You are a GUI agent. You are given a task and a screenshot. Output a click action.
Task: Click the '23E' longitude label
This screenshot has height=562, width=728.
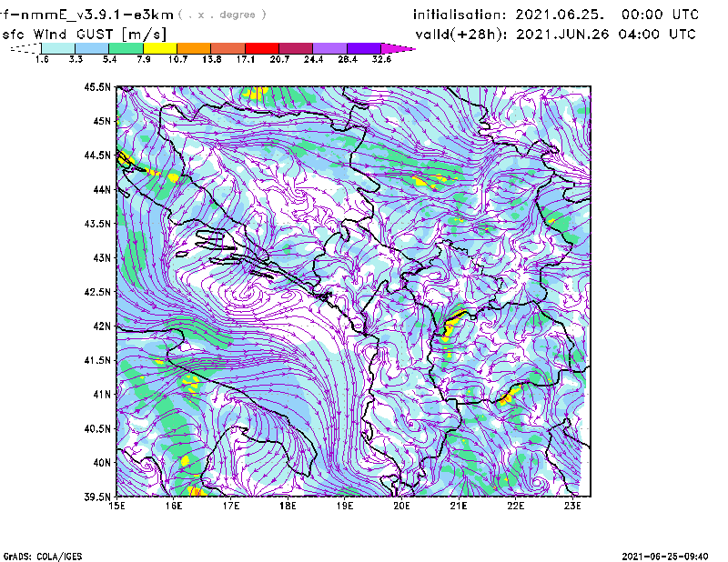[x=572, y=506]
